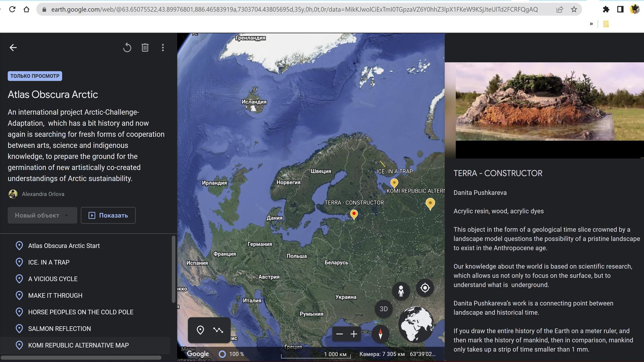This screenshot has width=644, height=362.
Task: Open the Новый объект dropdown
Action: [42, 215]
